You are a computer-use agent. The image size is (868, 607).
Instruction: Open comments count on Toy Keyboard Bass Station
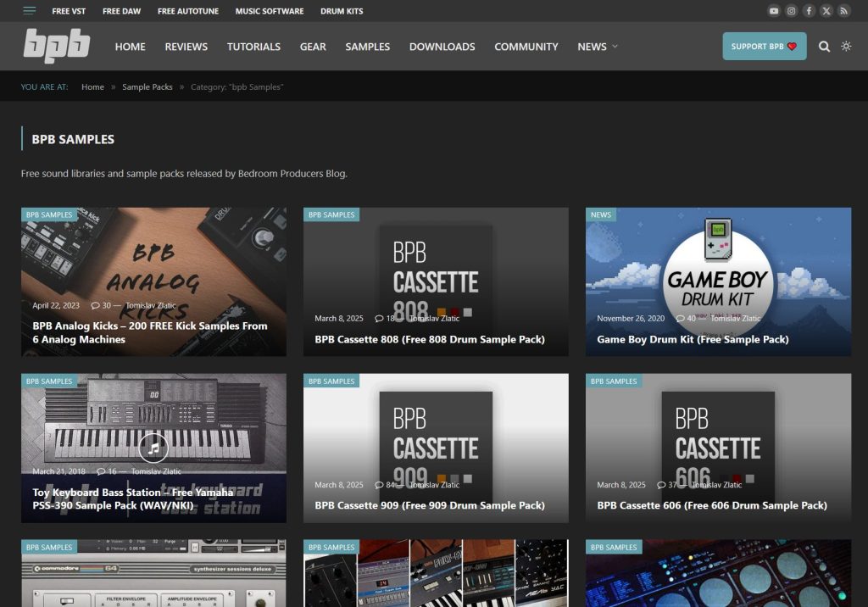click(x=106, y=471)
